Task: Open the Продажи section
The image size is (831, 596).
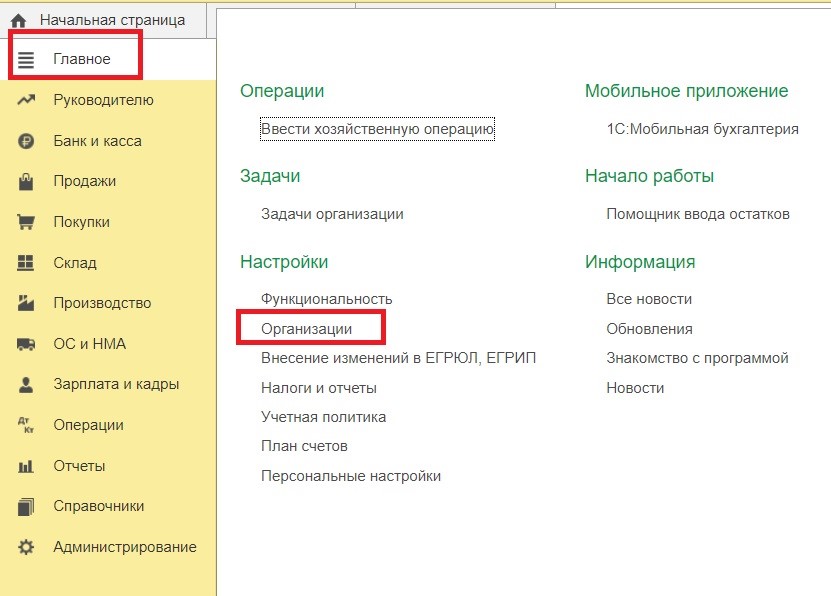Action: (x=85, y=181)
